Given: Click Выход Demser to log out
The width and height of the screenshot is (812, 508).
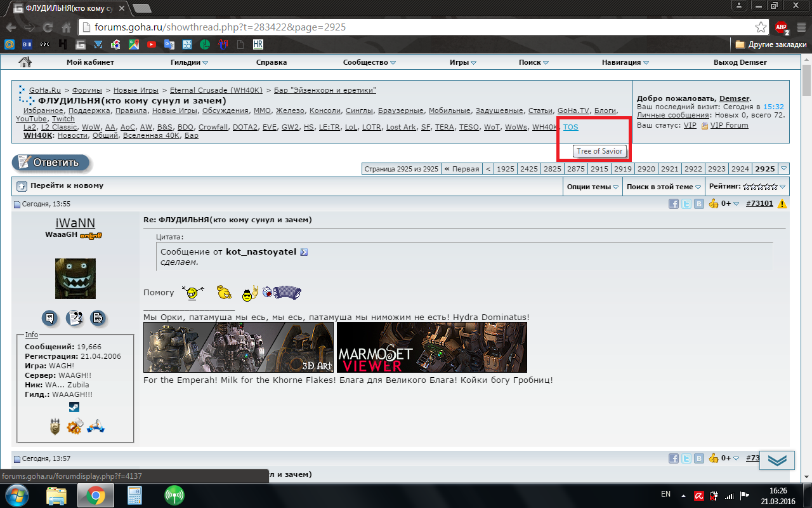Looking at the screenshot, I should click(740, 62).
